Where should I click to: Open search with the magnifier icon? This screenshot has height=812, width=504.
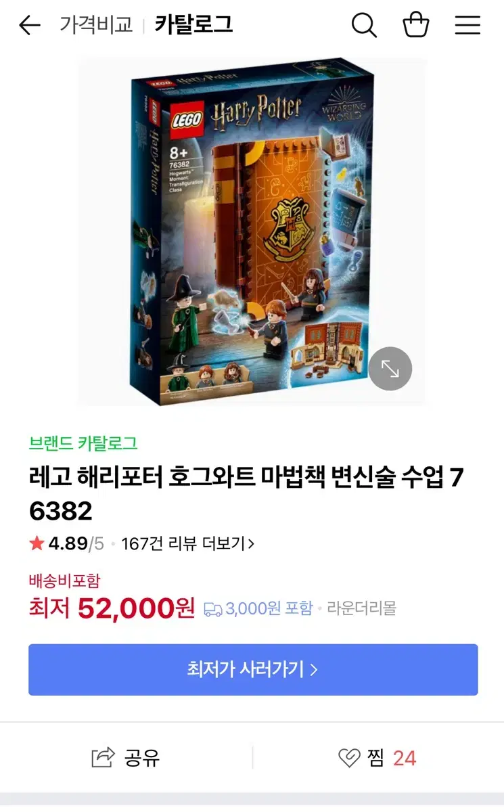[364, 26]
